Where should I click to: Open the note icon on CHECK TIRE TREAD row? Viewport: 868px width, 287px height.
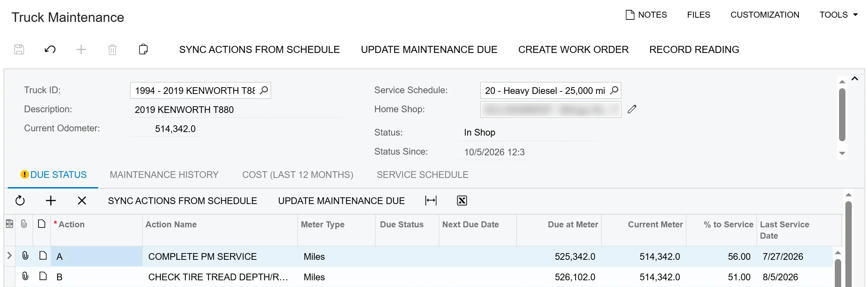coord(43,276)
